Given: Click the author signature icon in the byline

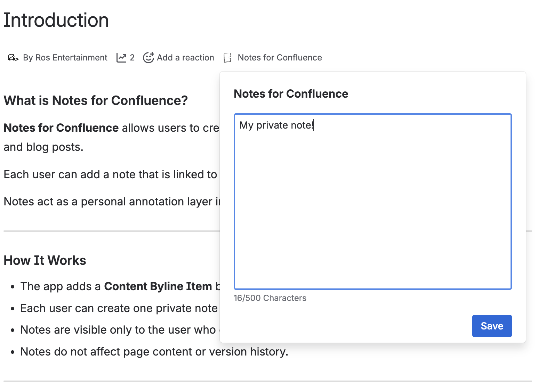Looking at the screenshot, I should tap(13, 58).
